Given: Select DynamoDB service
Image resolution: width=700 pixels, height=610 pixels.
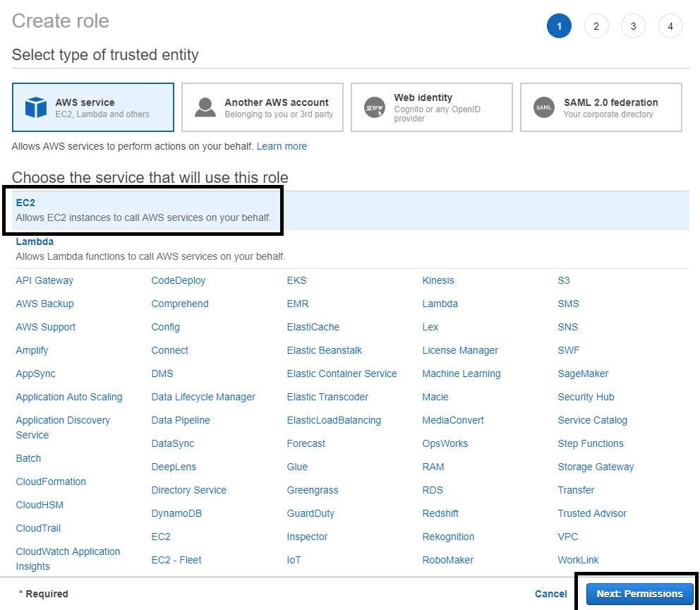Looking at the screenshot, I should (x=176, y=513).
